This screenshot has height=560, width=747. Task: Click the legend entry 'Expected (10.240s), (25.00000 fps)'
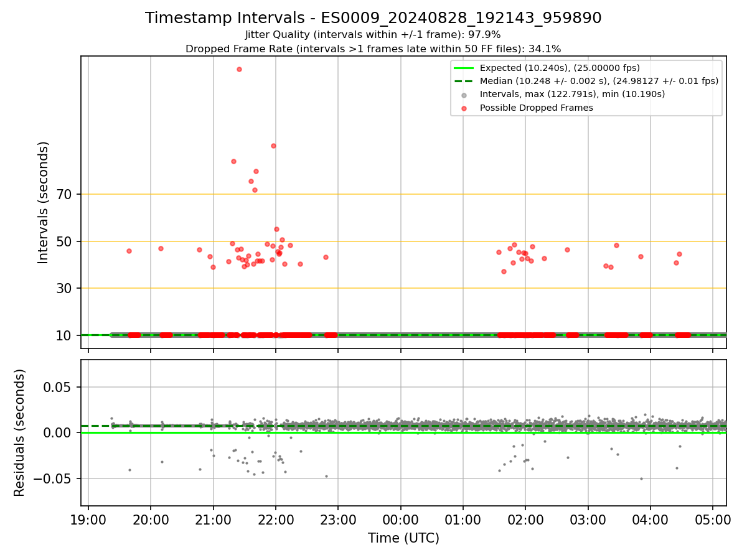(x=560, y=68)
